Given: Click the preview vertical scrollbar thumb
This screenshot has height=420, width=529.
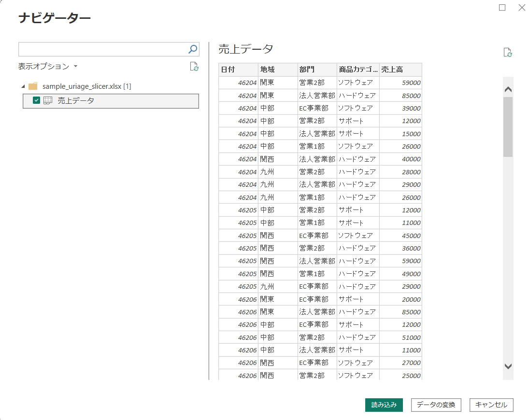Looking at the screenshot, I should click(x=508, y=127).
